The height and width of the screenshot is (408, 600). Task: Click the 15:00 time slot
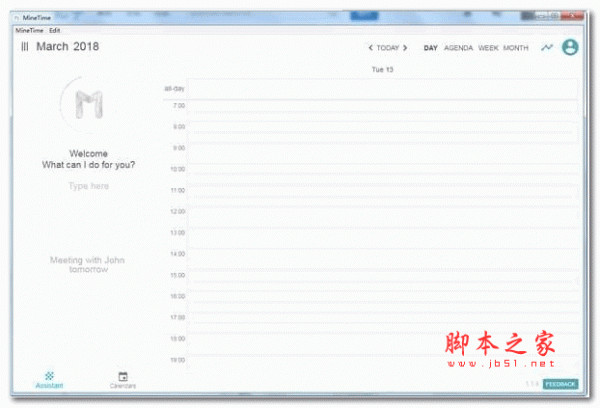pos(383,280)
